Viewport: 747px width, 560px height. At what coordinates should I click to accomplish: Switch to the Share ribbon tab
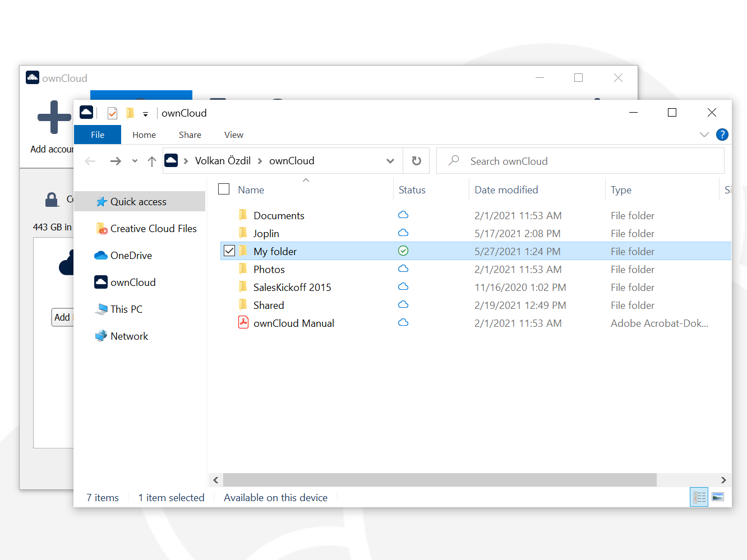[190, 135]
